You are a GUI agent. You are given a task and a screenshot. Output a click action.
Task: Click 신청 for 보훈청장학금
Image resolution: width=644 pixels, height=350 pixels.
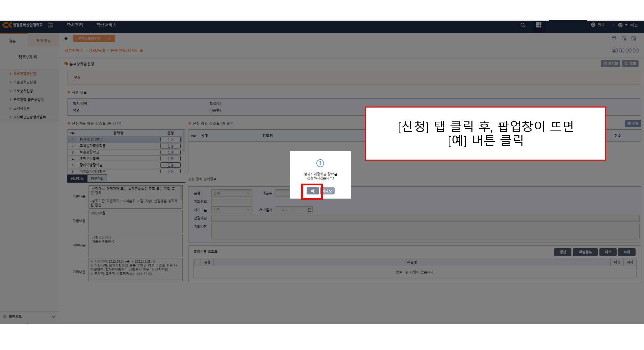tap(171, 152)
